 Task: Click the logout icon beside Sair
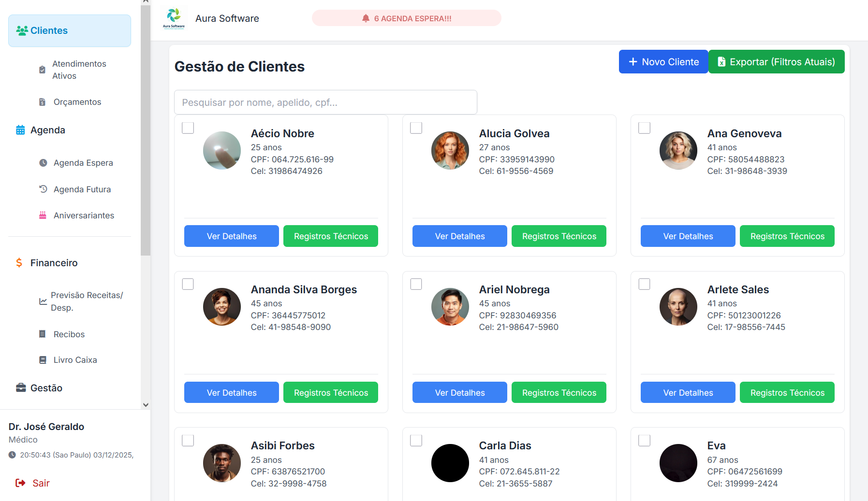[20, 483]
